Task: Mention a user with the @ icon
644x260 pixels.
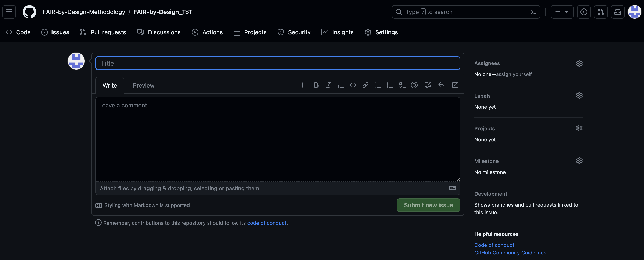Action: tap(414, 85)
